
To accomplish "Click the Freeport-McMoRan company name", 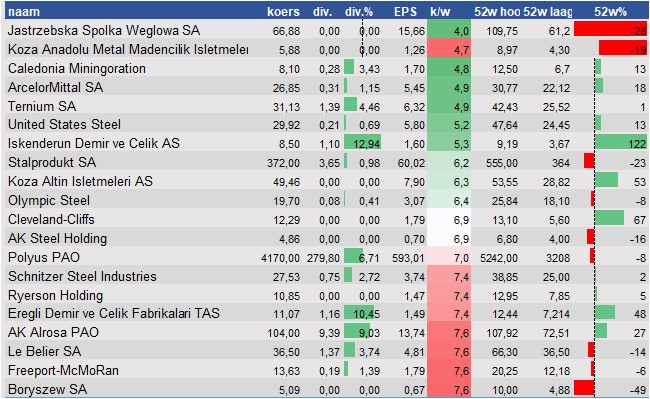I will click(63, 370).
